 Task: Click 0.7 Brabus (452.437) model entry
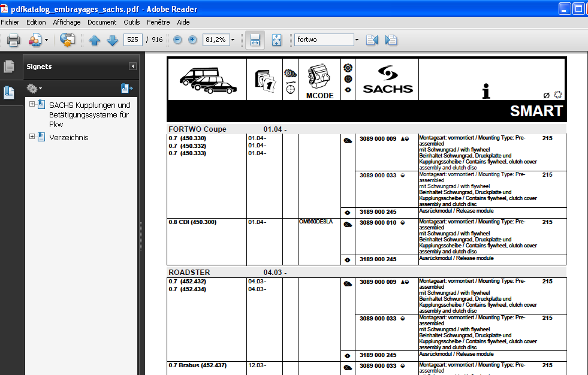click(x=198, y=365)
